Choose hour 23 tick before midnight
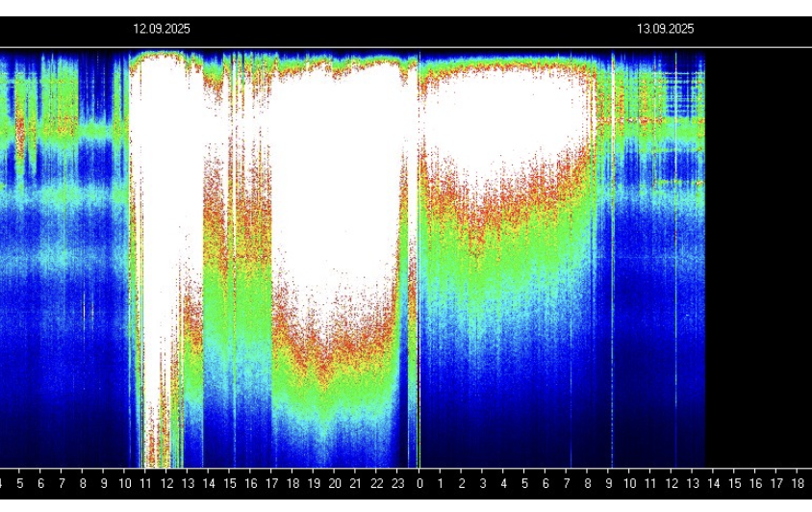The height and width of the screenshot is (512, 812). (397, 483)
